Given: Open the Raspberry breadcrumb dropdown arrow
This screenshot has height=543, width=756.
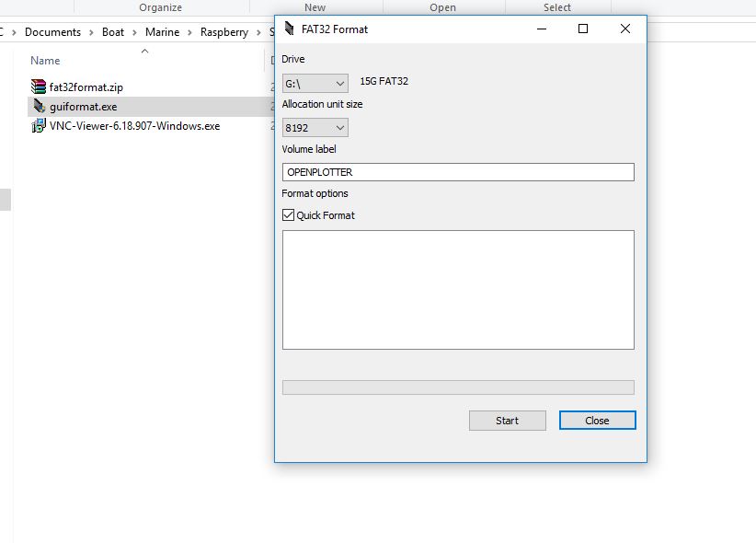Looking at the screenshot, I should 260,31.
